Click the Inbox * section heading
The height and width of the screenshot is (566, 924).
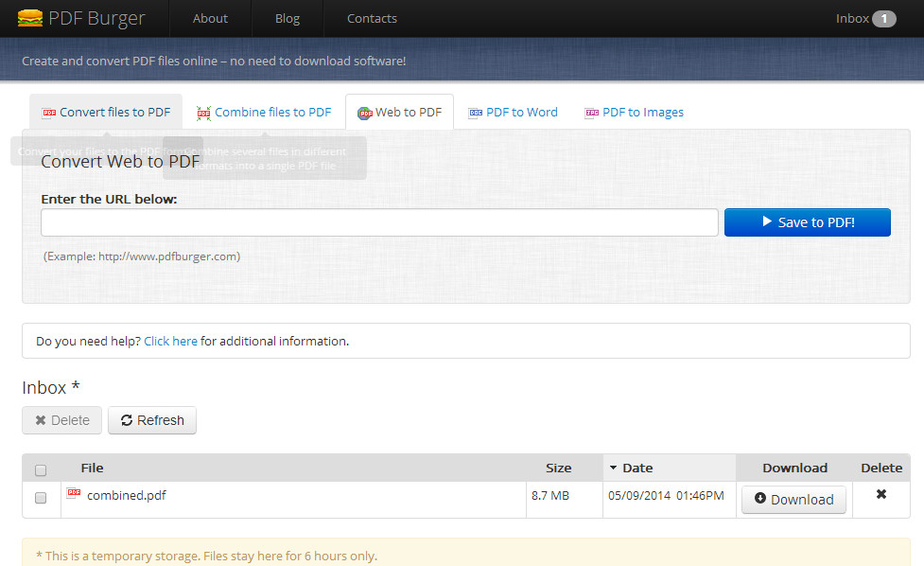pyautogui.click(x=51, y=387)
